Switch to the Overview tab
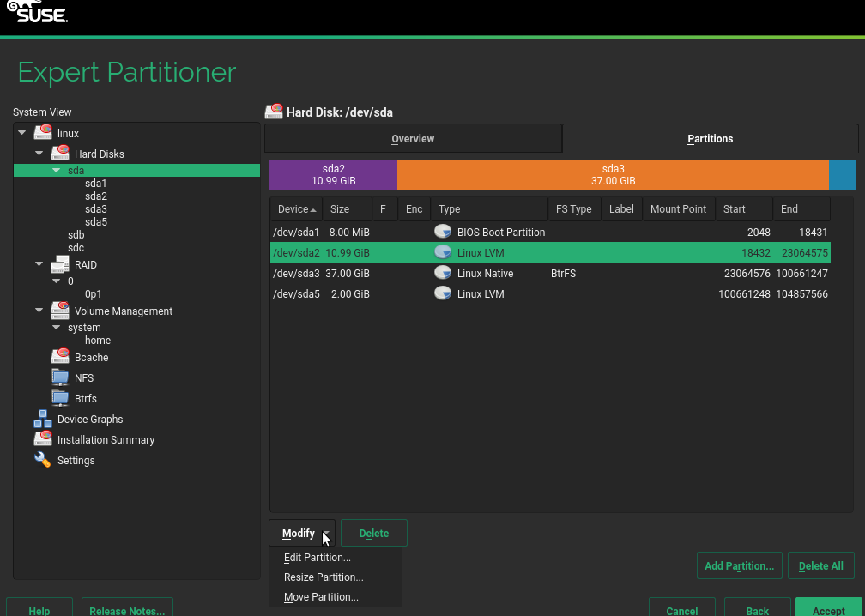Viewport: 865px width, 616px height. pyautogui.click(x=413, y=139)
